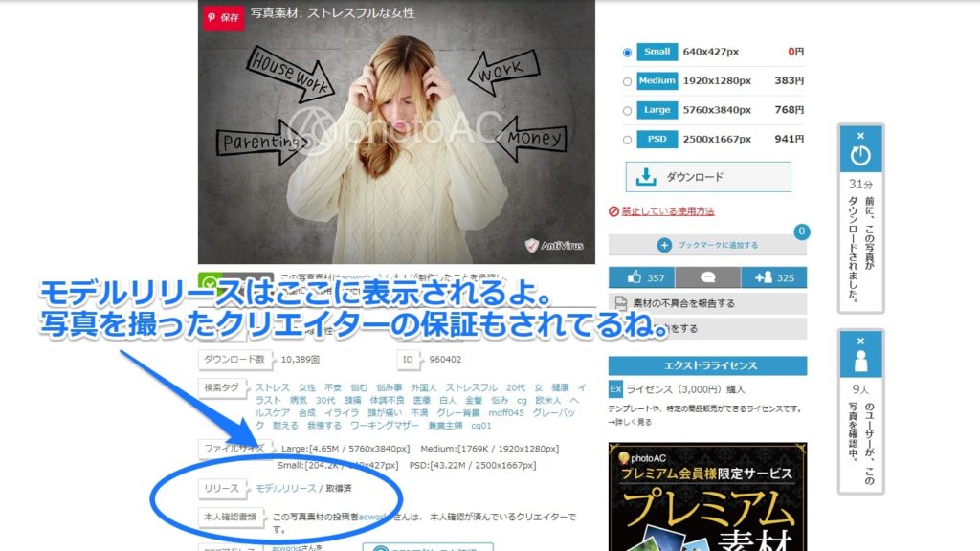The height and width of the screenshot is (551, 980).
Task: Click the Ex extra license icon
Action: pyautogui.click(x=615, y=389)
